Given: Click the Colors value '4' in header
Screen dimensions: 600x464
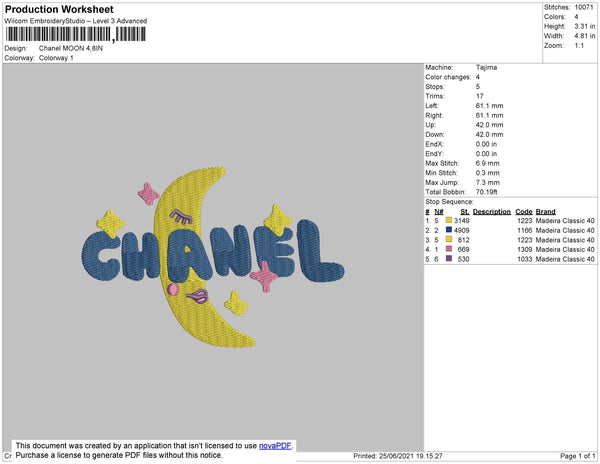Looking at the screenshot, I should point(576,17).
